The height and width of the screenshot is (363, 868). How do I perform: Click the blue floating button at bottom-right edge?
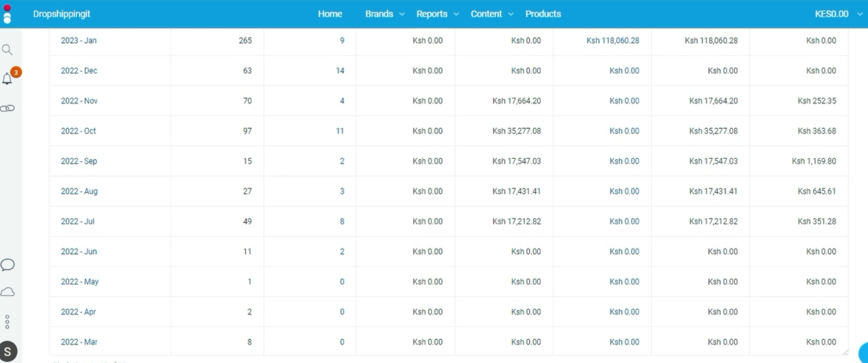pyautogui.click(x=863, y=353)
